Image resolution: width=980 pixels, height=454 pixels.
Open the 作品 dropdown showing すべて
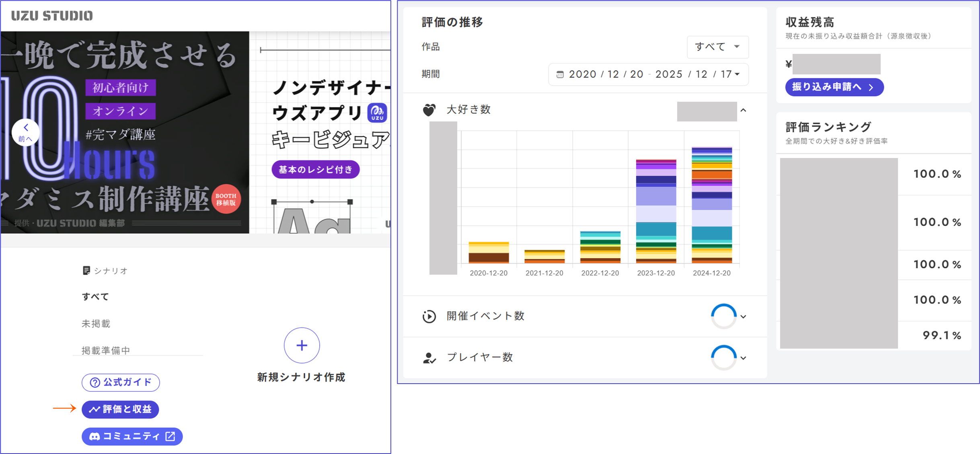717,47
